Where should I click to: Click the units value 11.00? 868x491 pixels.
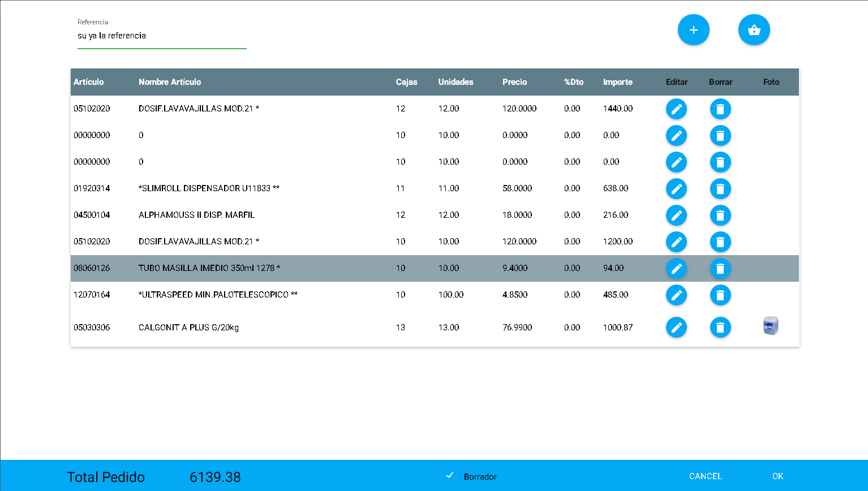[x=449, y=188]
